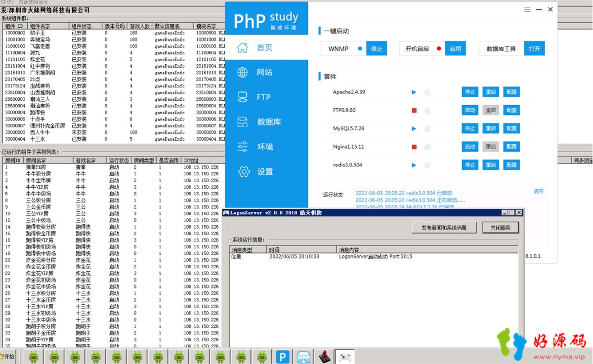Open 配置 for Apache2.4.39
Image resolution: width=593 pixels, height=364 pixels.
(x=511, y=92)
